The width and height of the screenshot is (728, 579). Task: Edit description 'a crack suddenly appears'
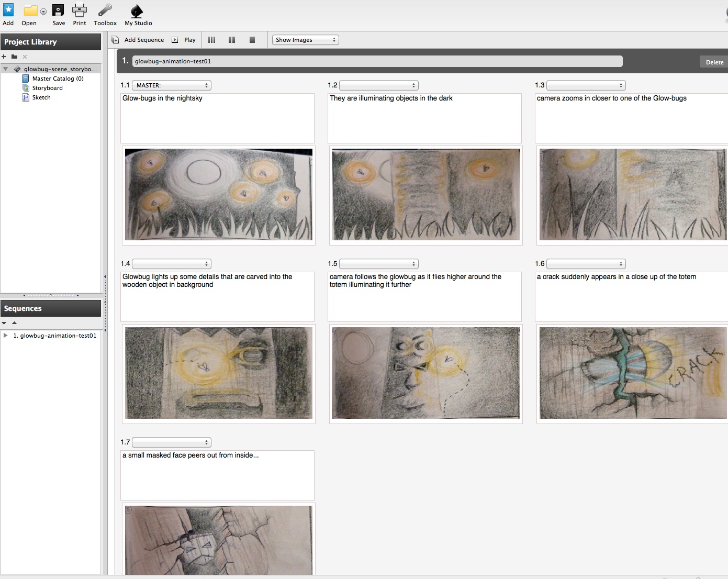click(x=631, y=297)
